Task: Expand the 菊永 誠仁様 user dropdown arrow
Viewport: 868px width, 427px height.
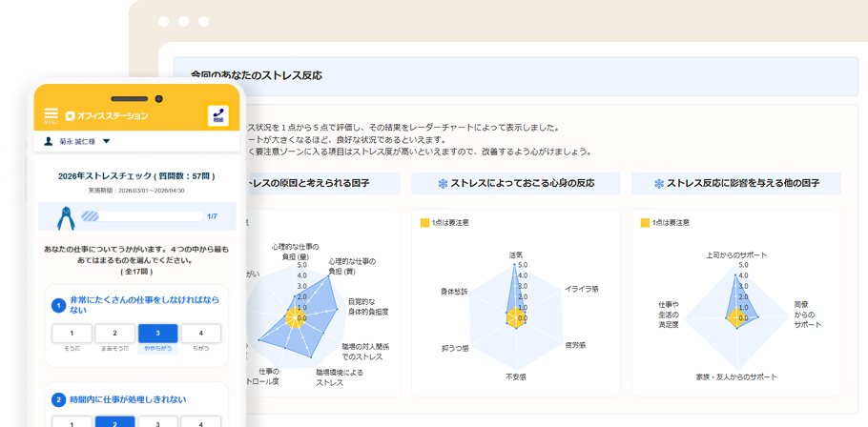Action: [x=106, y=142]
